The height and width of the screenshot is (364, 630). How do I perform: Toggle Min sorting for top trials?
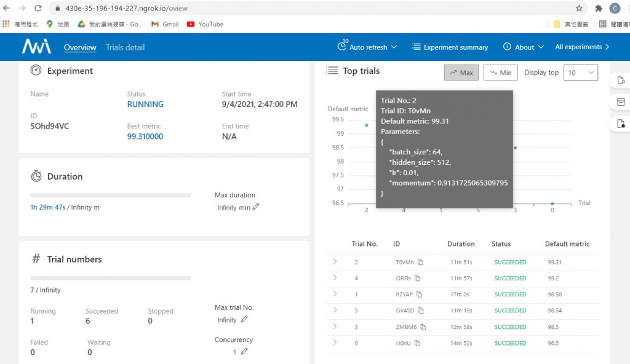pyautogui.click(x=500, y=73)
